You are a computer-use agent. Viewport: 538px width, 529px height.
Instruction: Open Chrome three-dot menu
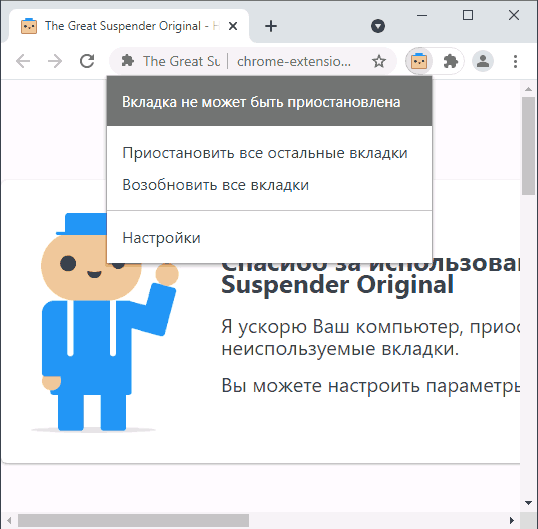515,61
